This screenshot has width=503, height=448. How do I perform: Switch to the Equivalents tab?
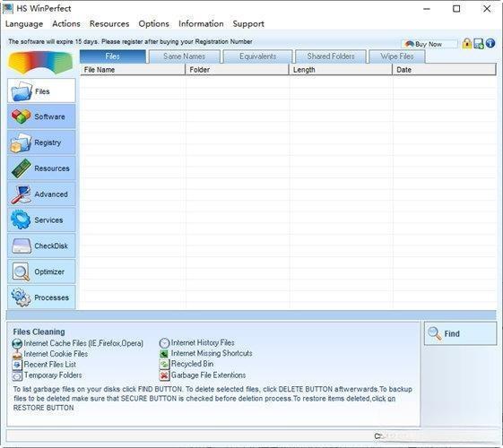click(x=257, y=56)
